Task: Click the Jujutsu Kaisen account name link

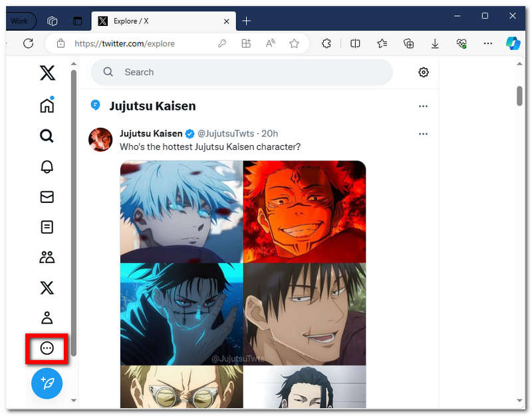Action: click(150, 134)
